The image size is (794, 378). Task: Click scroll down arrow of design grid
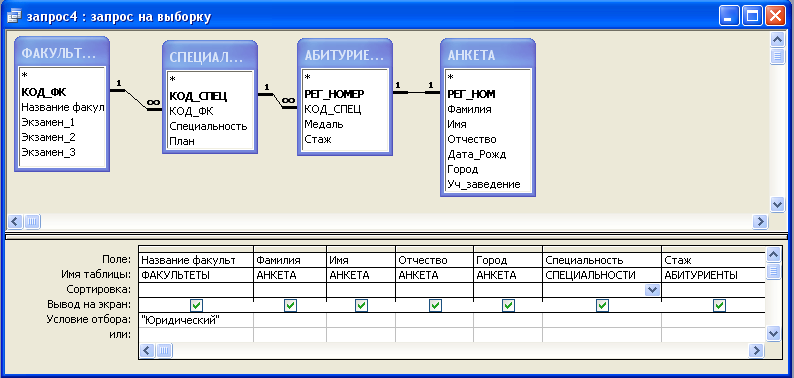(x=772, y=333)
